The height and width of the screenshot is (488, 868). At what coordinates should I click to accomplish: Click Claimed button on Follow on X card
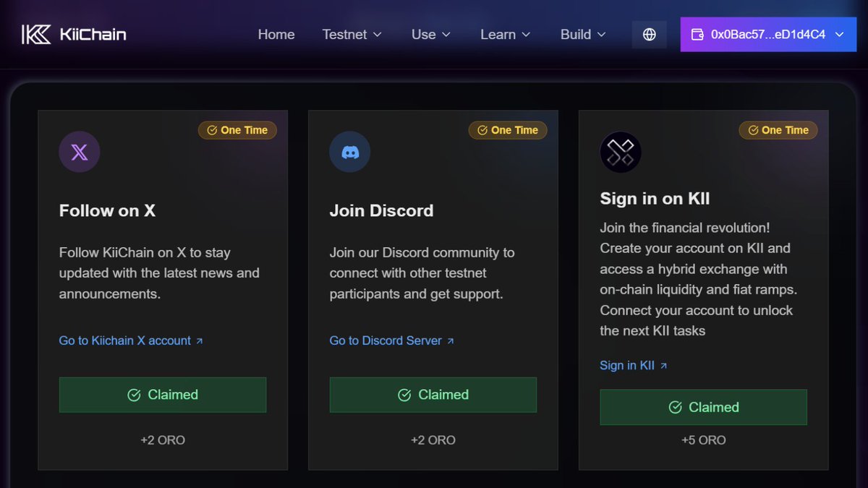coord(163,395)
